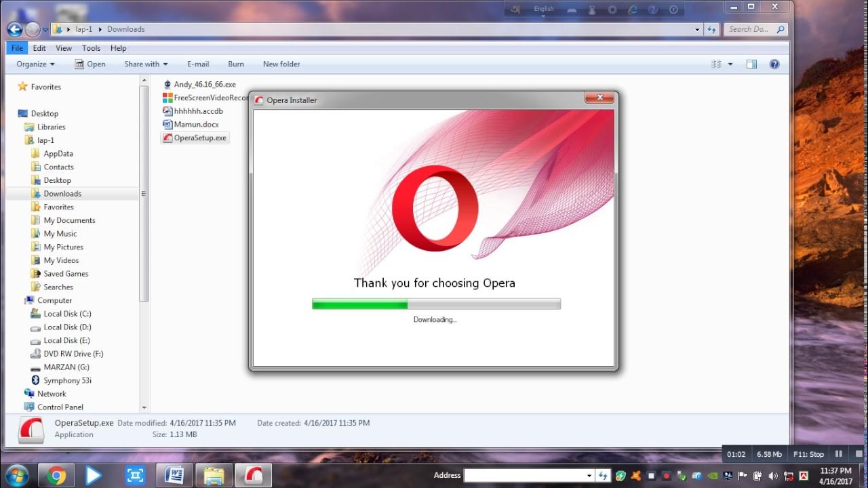Click the volume speaker tray icon
The height and width of the screenshot is (488, 868).
tap(773, 476)
